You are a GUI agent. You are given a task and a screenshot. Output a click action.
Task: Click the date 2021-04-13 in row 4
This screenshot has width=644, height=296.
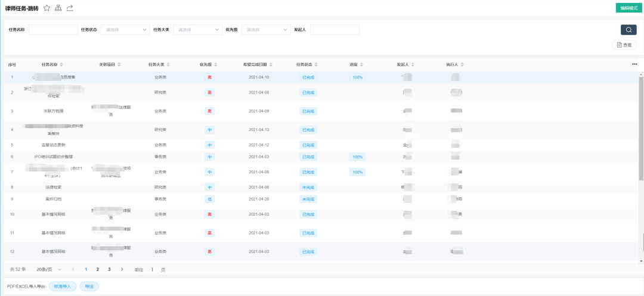coord(259,130)
